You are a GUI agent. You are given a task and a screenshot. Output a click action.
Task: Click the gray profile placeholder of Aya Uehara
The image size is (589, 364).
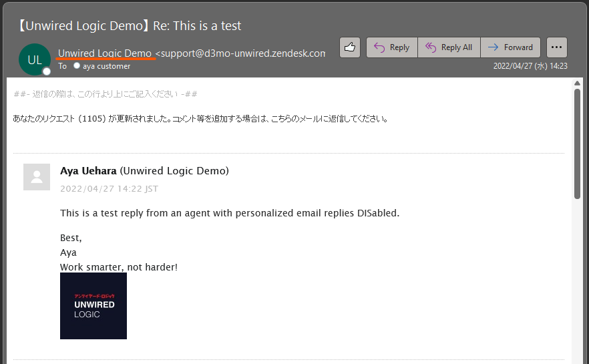[37, 177]
